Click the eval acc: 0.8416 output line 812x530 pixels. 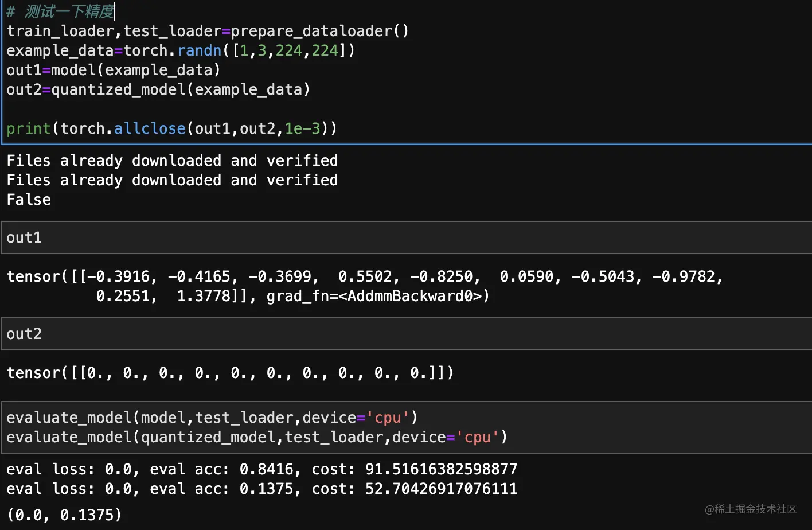point(262,469)
